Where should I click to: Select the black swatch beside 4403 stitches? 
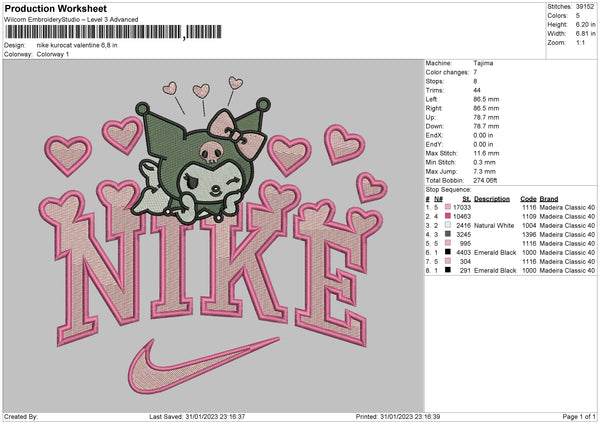448,252
